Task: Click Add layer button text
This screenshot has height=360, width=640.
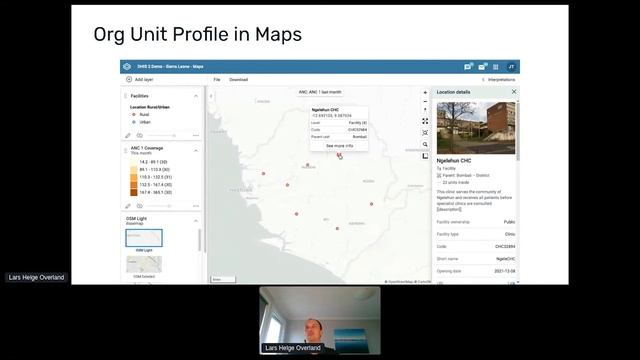Action: pyautogui.click(x=144, y=80)
